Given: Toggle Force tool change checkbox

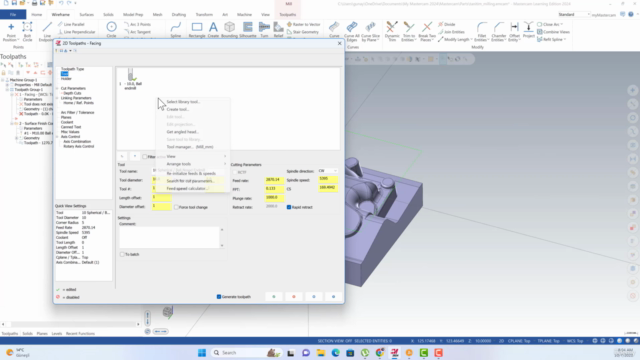Looking at the screenshot, I should pos(176,207).
